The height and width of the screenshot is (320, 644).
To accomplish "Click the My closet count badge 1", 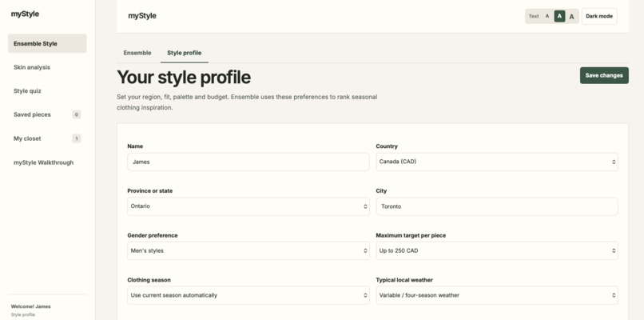I will pos(77,138).
